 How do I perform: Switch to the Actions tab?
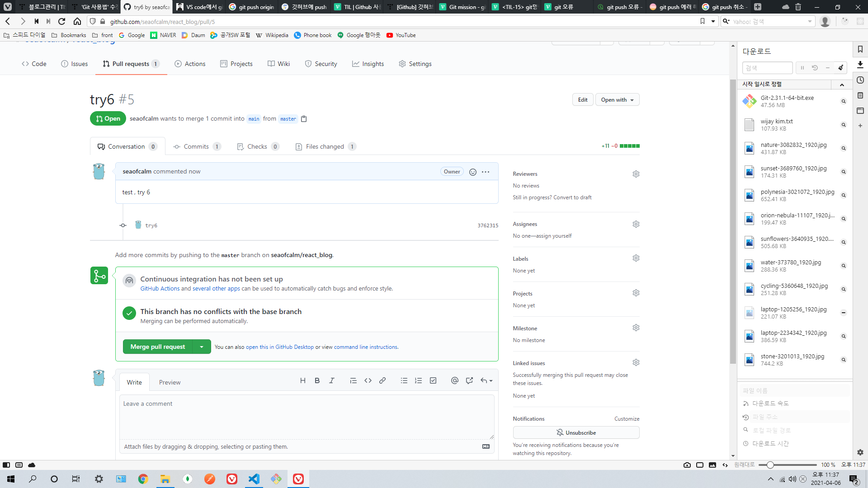click(190, 64)
